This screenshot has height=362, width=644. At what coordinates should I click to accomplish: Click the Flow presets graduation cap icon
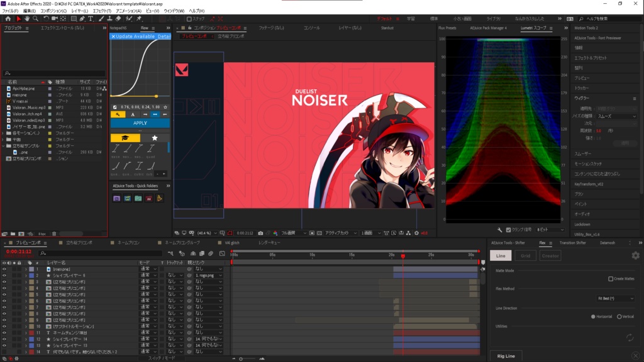(x=125, y=138)
